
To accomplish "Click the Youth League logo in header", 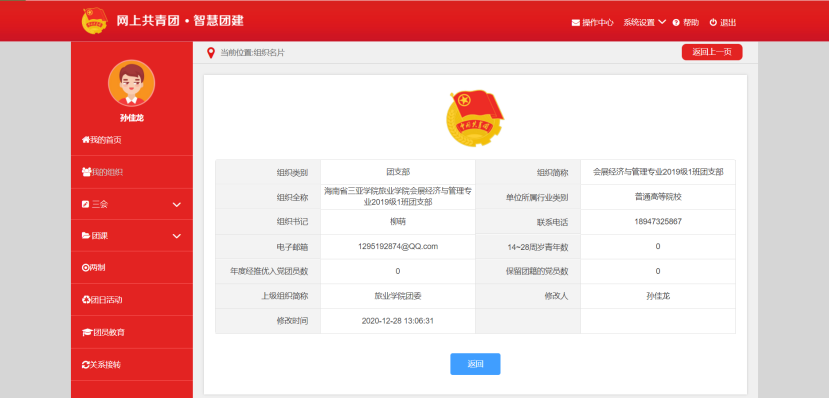I will (x=95, y=21).
